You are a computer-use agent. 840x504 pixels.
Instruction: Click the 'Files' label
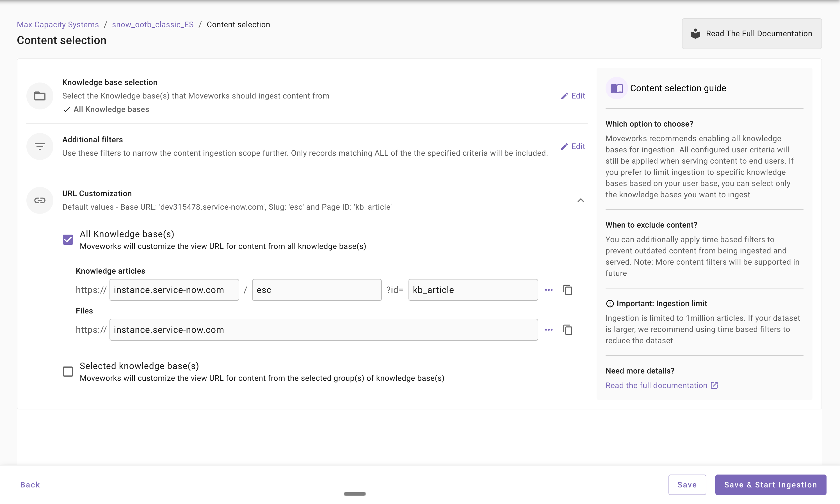point(84,311)
